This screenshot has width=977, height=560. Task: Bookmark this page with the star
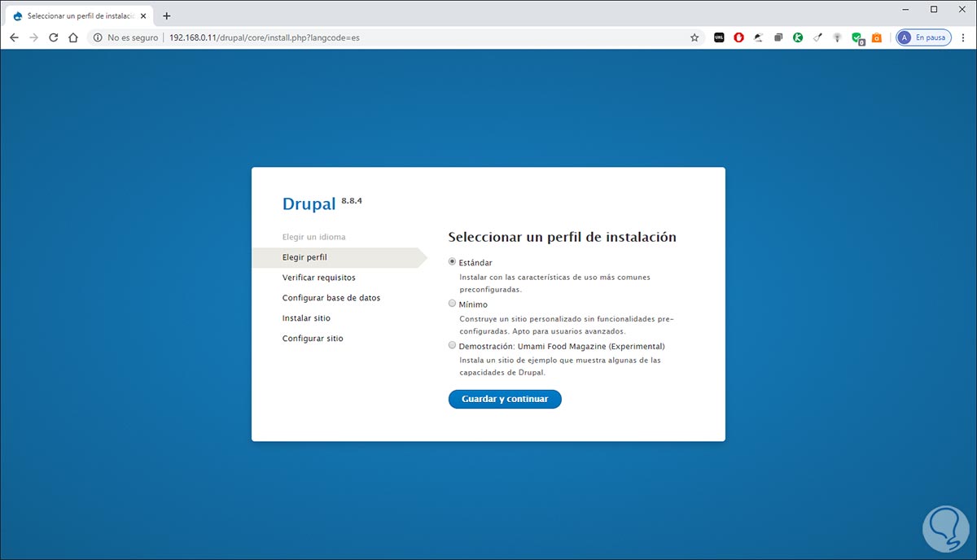pyautogui.click(x=694, y=37)
